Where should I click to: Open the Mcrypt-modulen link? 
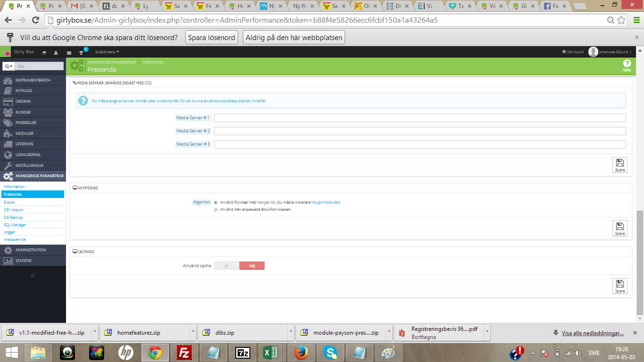[325, 202]
